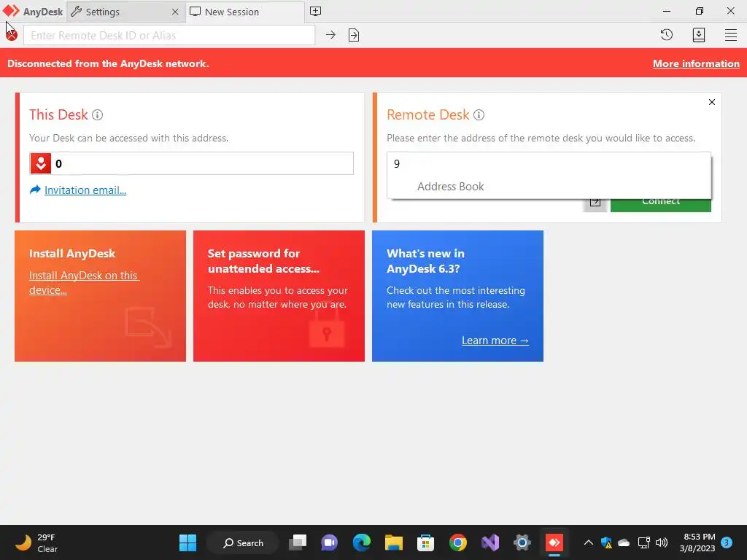Click the AnyDesk logo in title bar
747x560 pixels.
(x=11, y=11)
